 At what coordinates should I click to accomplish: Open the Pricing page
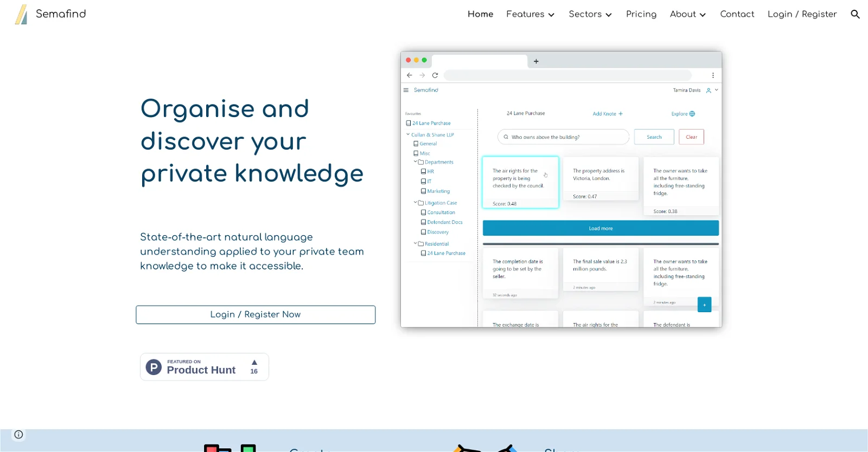641,14
